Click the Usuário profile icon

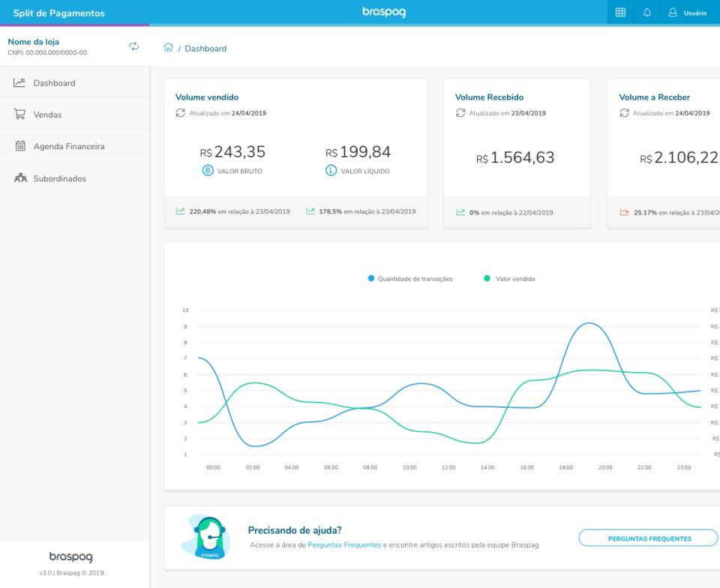point(673,12)
